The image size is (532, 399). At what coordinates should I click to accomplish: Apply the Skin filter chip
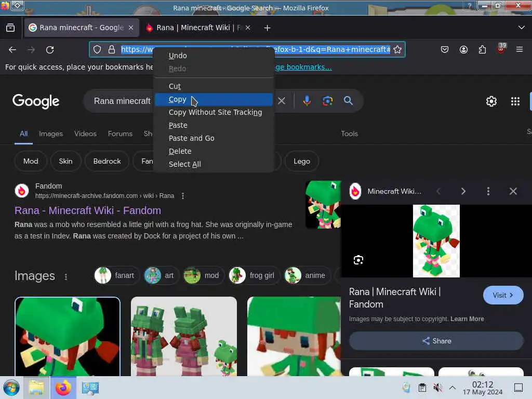[x=65, y=161]
